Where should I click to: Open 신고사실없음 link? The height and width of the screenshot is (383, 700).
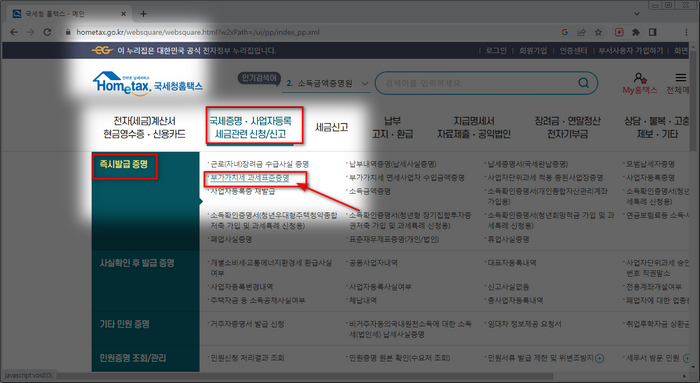tap(508, 287)
